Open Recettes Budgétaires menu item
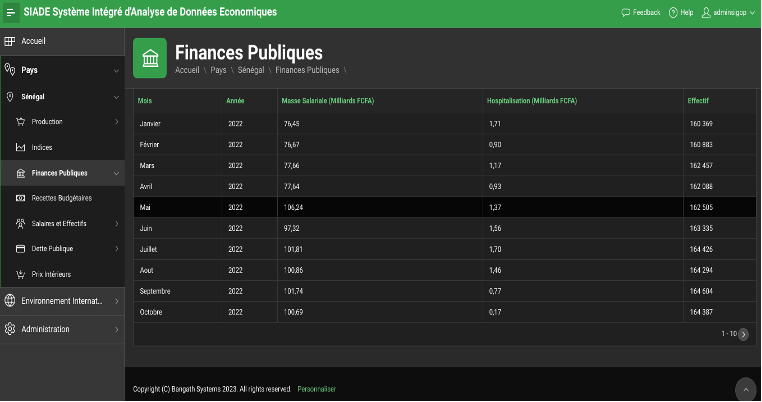Image resolution: width=762 pixels, height=402 pixels. point(61,198)
